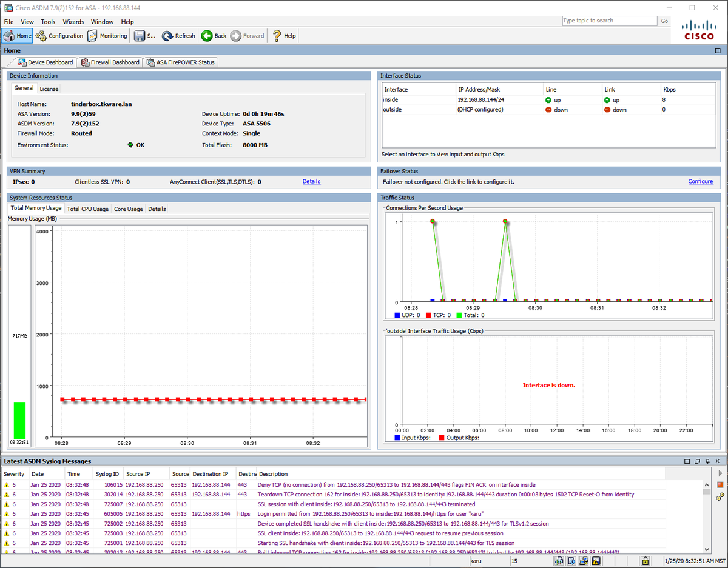Open the Monitoring view
This screenshot has width=728, height=568.
point(108,36)
